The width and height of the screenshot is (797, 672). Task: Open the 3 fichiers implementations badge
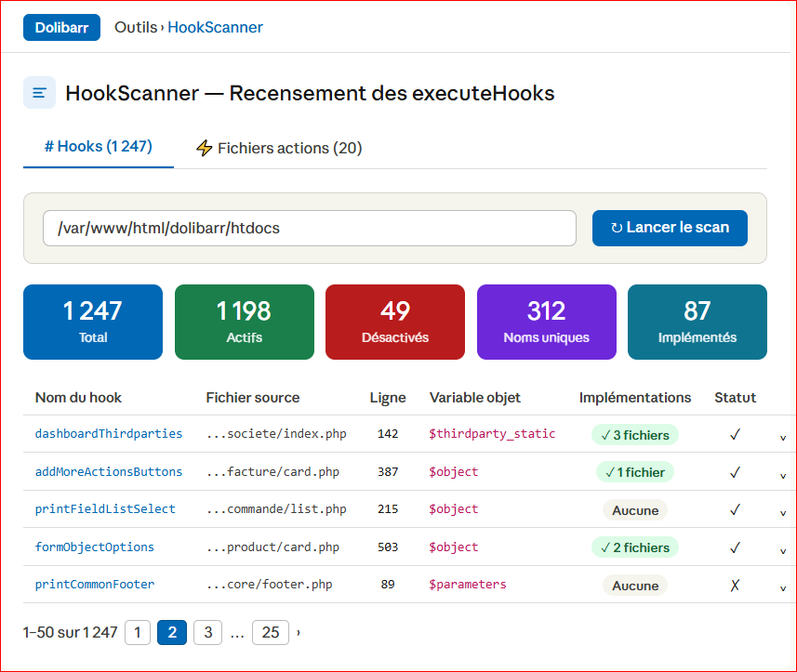(x=635, y=434)
